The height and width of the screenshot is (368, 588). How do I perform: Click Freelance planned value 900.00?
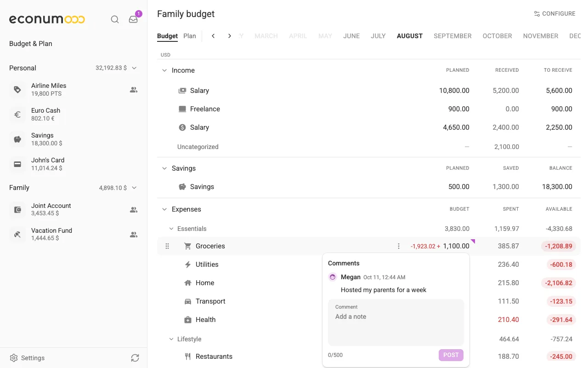[459, 109]
